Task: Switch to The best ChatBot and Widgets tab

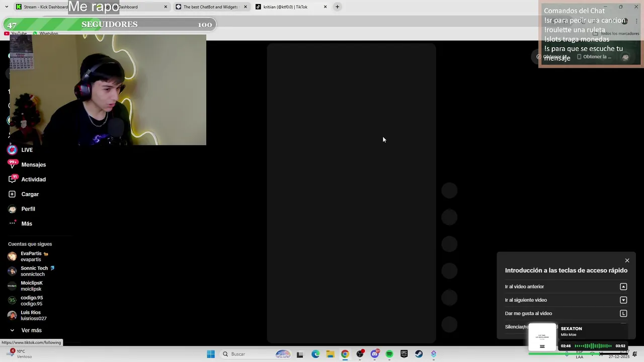Action: (x=211, y=7)
